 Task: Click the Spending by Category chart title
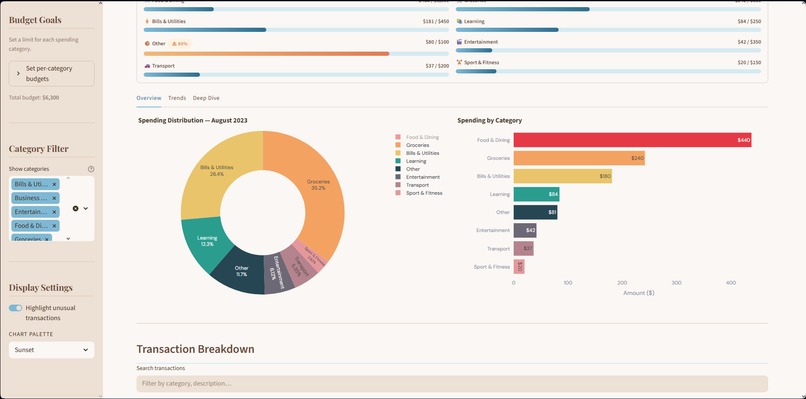pos(489,120)
